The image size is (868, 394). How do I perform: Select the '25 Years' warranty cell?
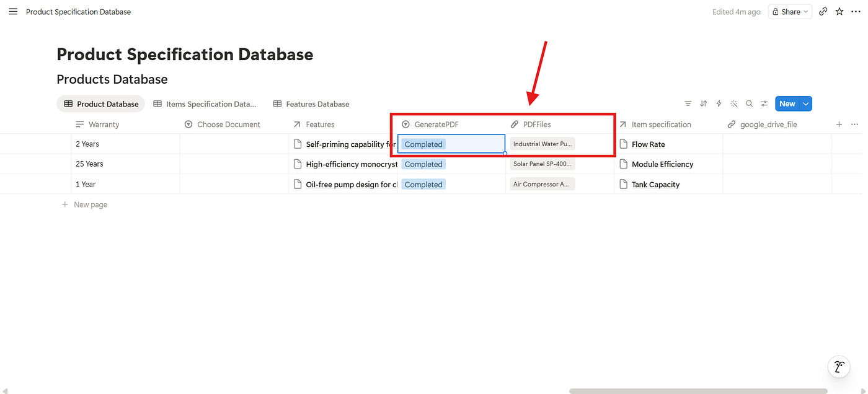point(126,164)
